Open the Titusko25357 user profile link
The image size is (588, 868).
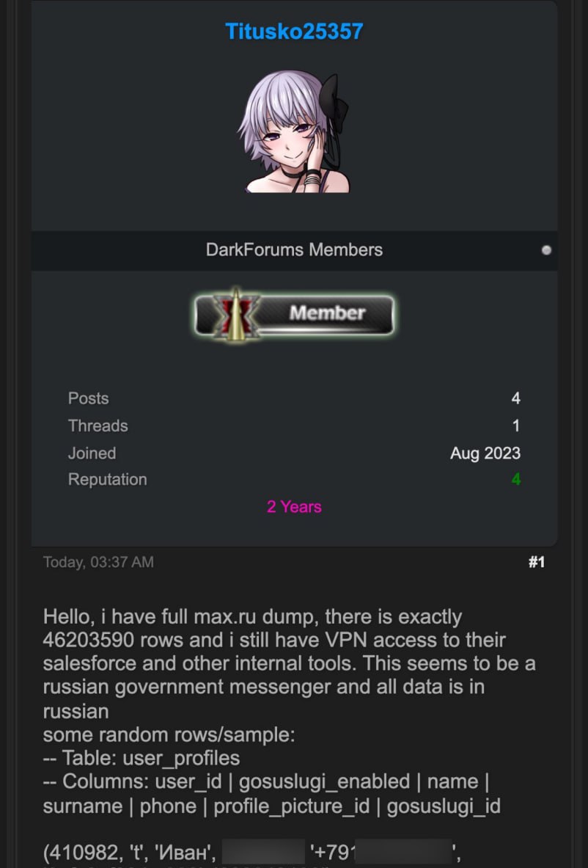[x=294, y=32]
